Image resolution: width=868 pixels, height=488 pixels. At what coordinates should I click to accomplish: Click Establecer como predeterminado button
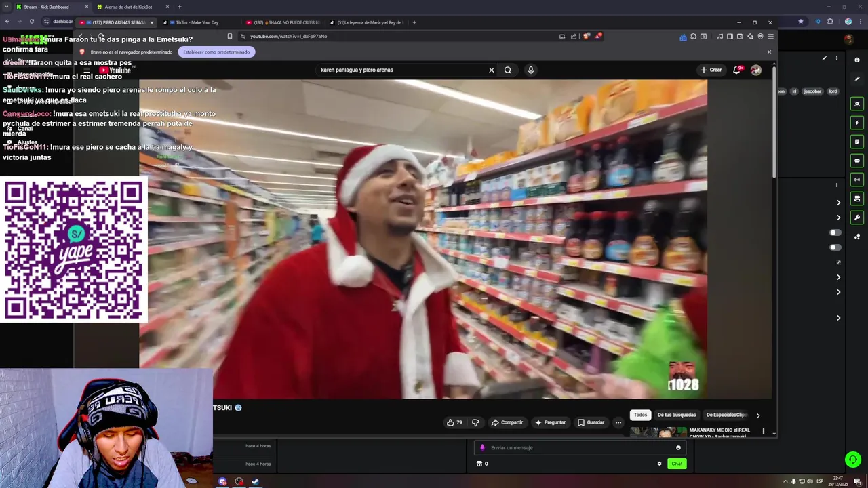[x=216, y=52]
